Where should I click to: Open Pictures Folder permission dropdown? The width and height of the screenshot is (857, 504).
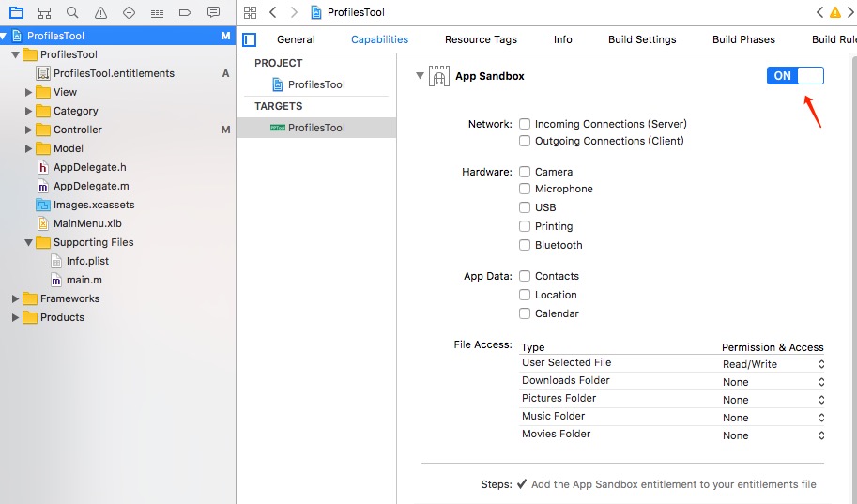(773, 400)
